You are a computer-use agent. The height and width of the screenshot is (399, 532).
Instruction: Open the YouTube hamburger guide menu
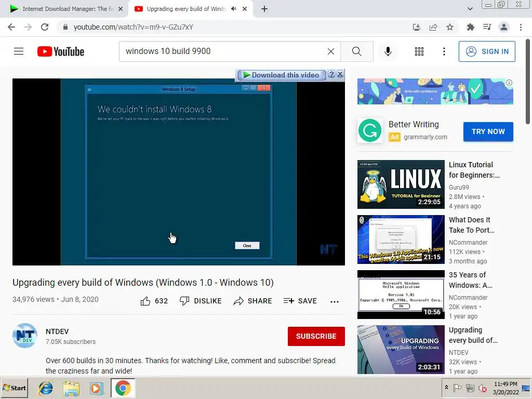coord(19,51)
